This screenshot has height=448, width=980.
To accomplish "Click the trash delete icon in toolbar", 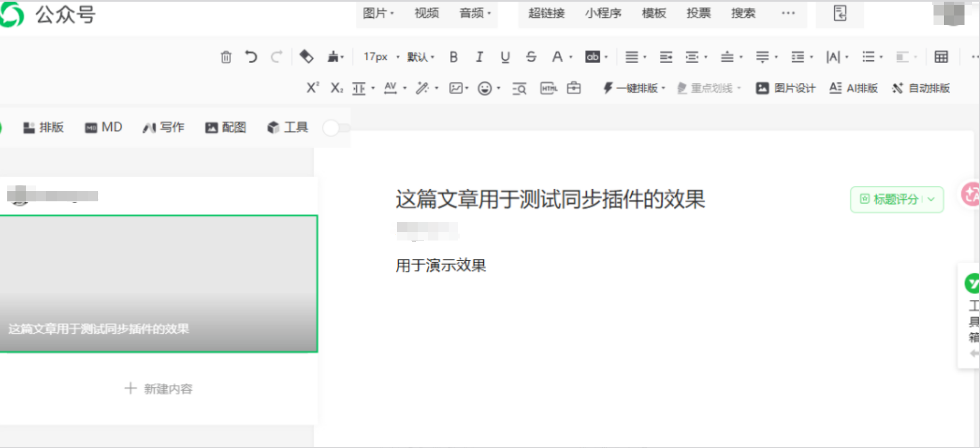I will click(226, 57).
